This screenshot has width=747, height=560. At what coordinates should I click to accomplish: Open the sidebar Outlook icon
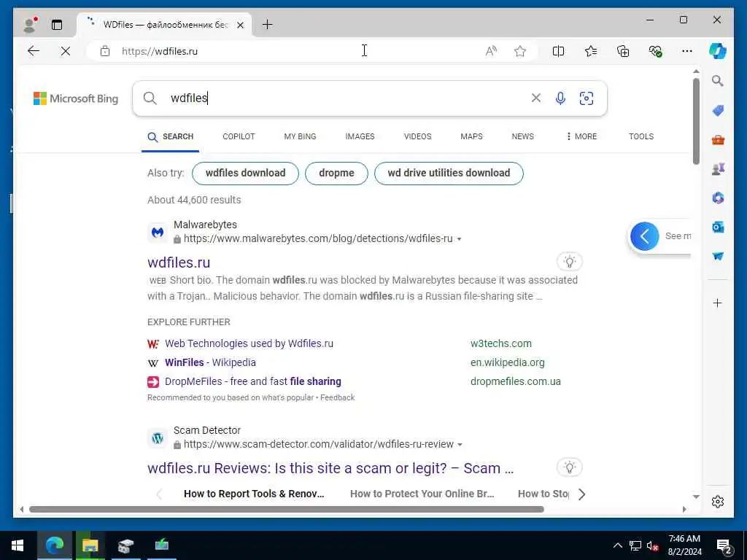(x=718, y=227)
